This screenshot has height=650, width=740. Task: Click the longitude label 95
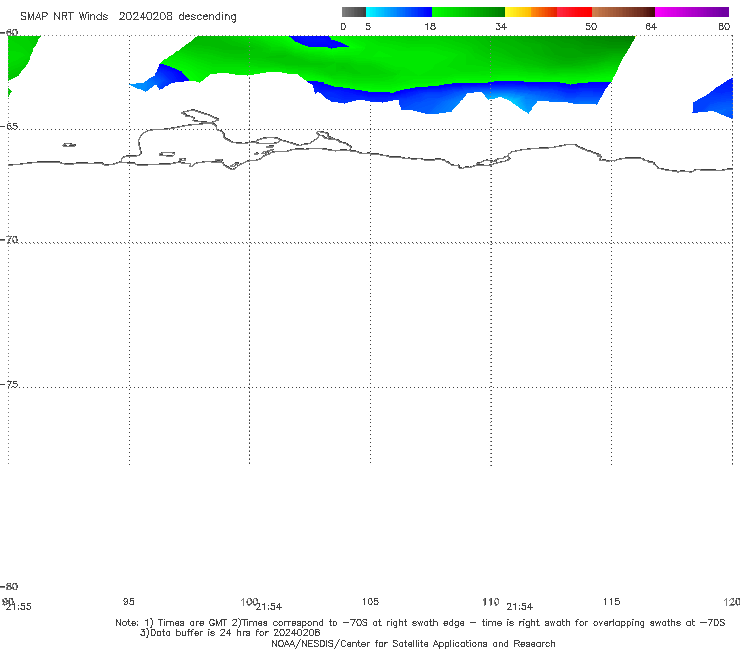tap(128, 601)
